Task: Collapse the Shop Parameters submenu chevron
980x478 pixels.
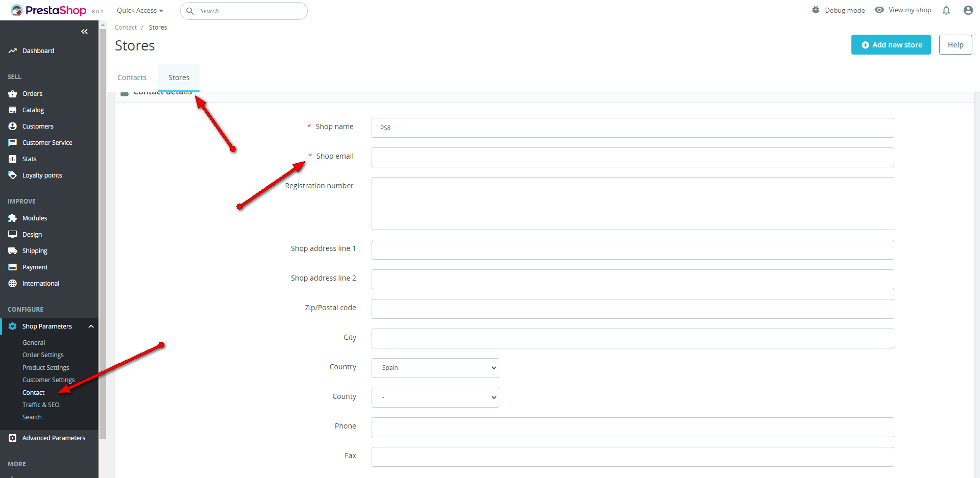Action: point(91,326)
